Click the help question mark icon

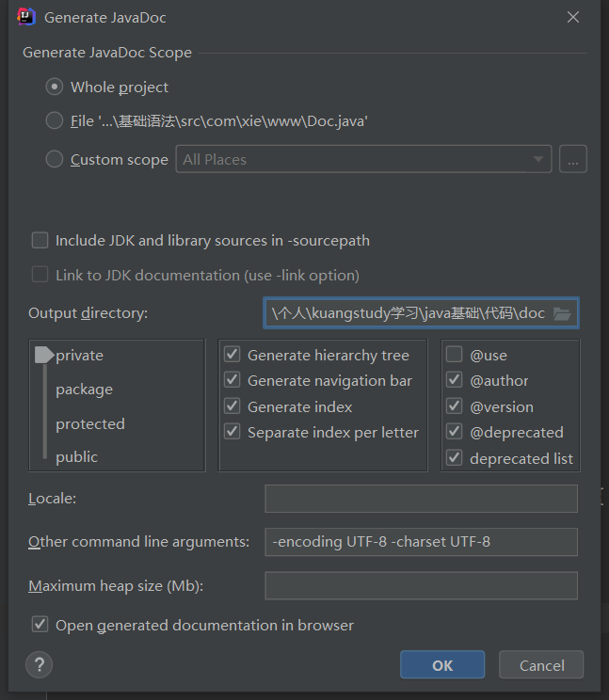39,665
